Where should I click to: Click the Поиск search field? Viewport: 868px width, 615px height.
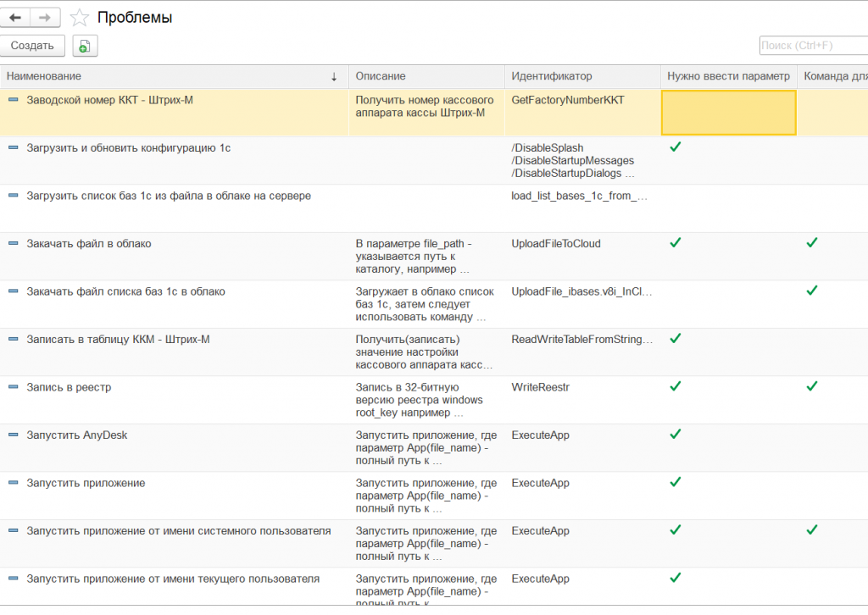[x=812, y=46]
